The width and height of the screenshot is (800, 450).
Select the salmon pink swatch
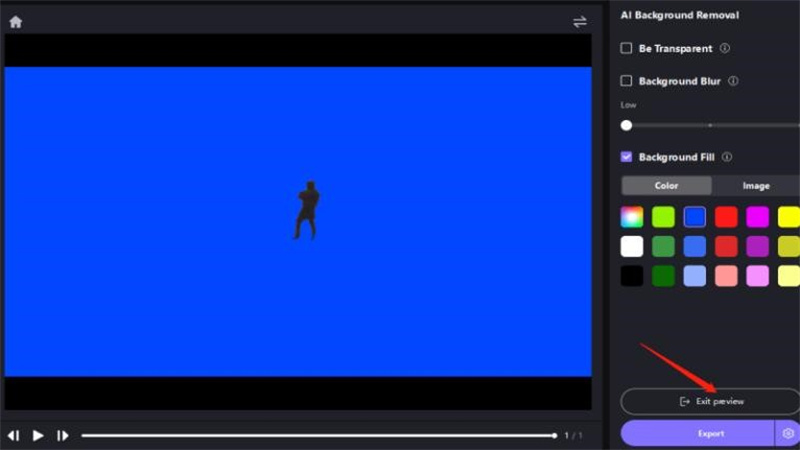click(726, 276)
